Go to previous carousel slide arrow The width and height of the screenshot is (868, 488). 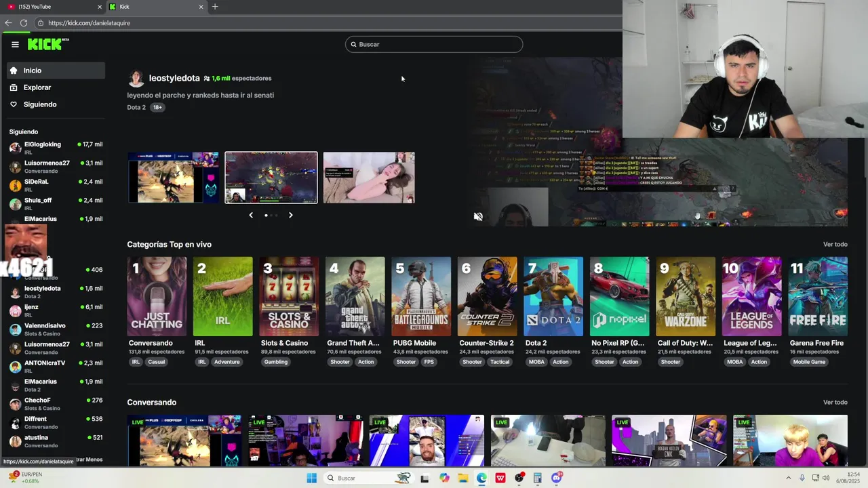[x=251, y=215]
